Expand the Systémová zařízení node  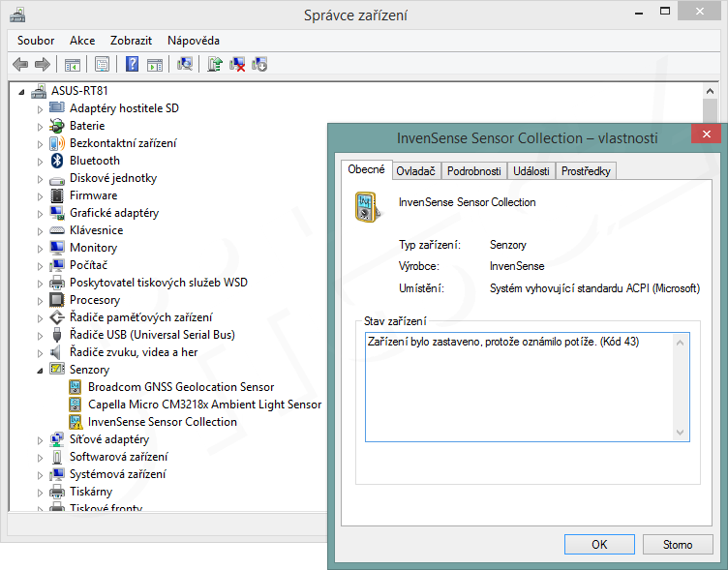pos(40,475)
